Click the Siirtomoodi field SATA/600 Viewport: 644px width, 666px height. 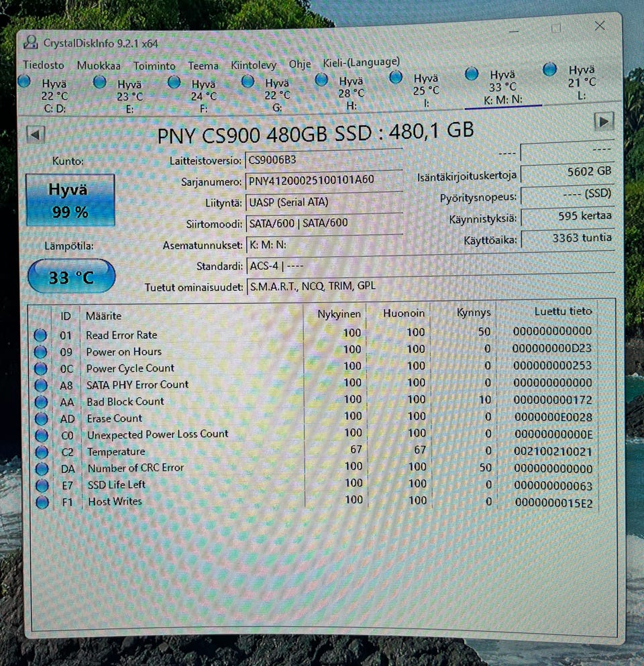click(x=324, y=223)
